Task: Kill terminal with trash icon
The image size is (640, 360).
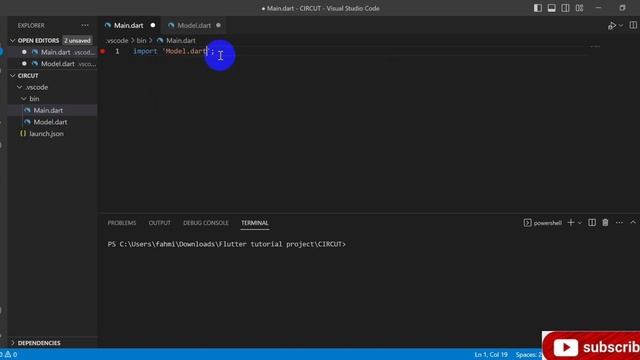Action: [x=605, y=222]
